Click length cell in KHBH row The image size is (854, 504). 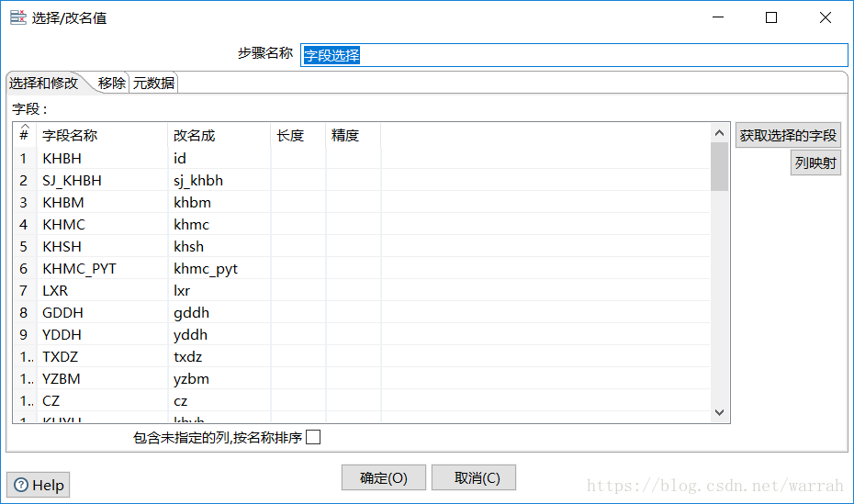pos(298,158)
